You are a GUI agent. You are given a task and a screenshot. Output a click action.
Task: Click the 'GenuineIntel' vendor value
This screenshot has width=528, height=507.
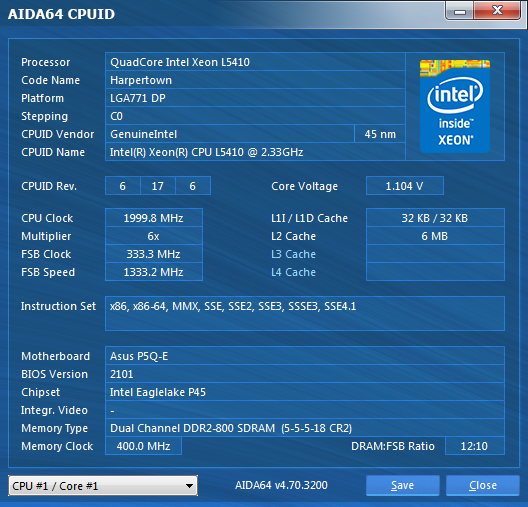pos(230,134)
